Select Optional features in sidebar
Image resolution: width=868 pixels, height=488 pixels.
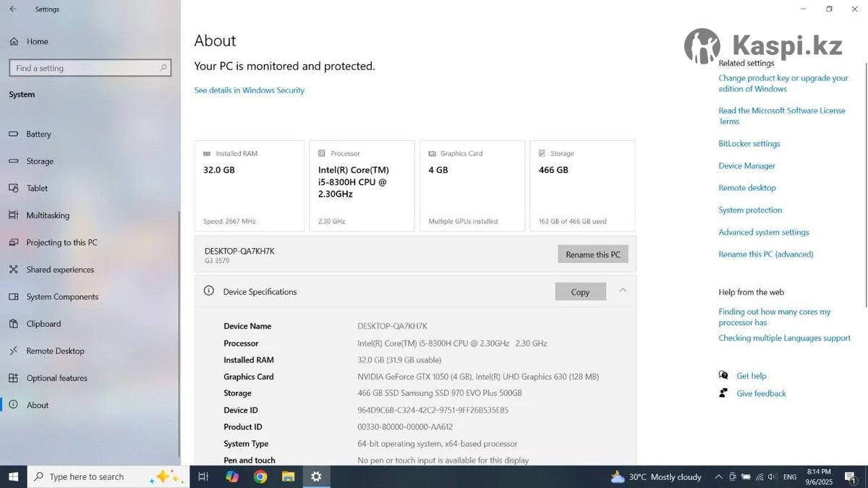coord(56,378)
